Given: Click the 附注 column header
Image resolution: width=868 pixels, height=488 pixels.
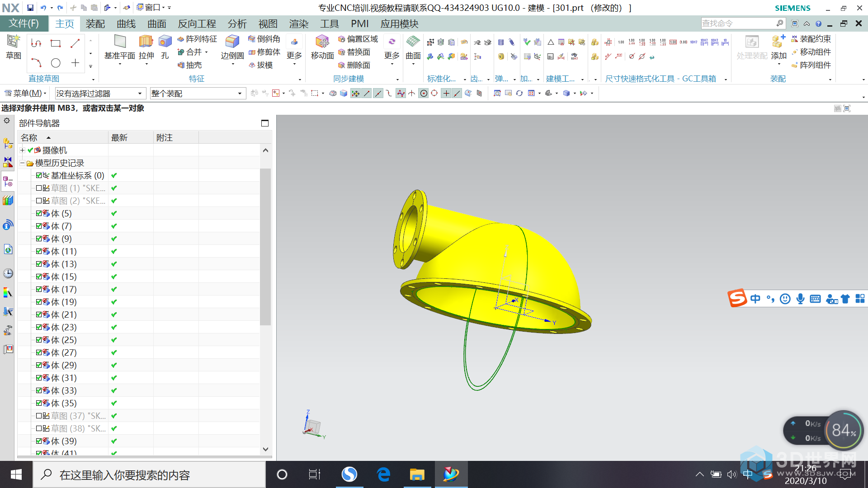Looking at the screenshot, I should coord(176,137).
